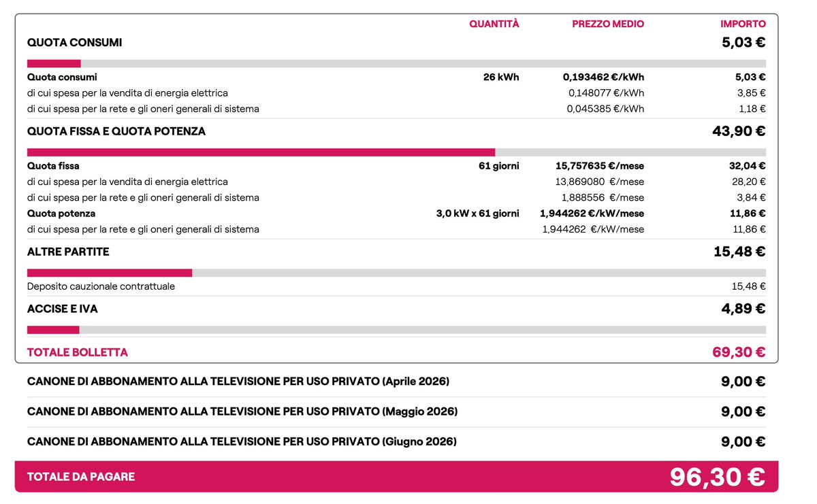Select the bold 1,944262 €/kW/mese price
817x504 pixels.
(x=592, y=214)
